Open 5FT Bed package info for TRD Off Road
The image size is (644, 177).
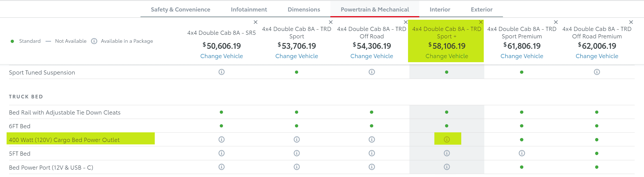click(x=372, y=153)
